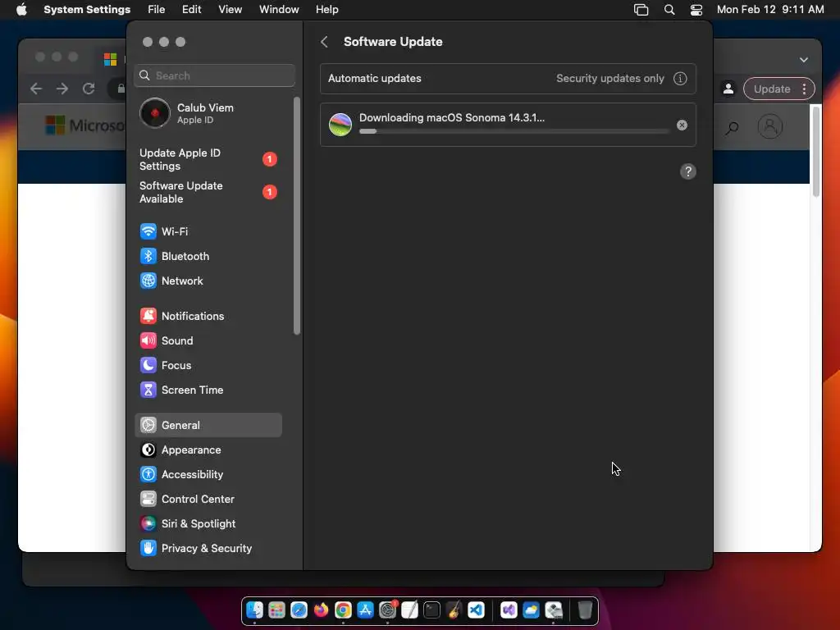Open the Window menu
The width and height of the screenshot is (840, 630).
[279, 10]
